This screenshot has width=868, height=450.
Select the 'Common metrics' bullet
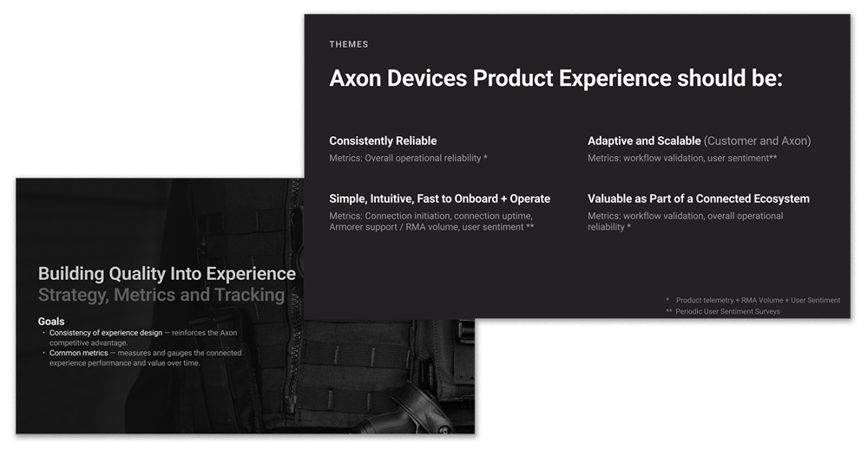pos(145,358)
